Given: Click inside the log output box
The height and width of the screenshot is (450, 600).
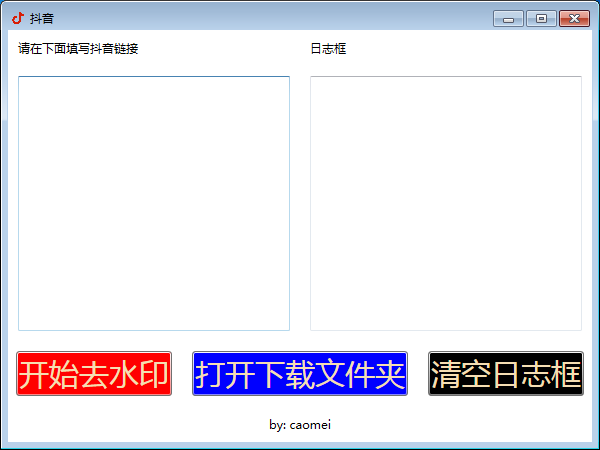Looking at the screenshot, I should pyautogui.click(x=446, y=203).
